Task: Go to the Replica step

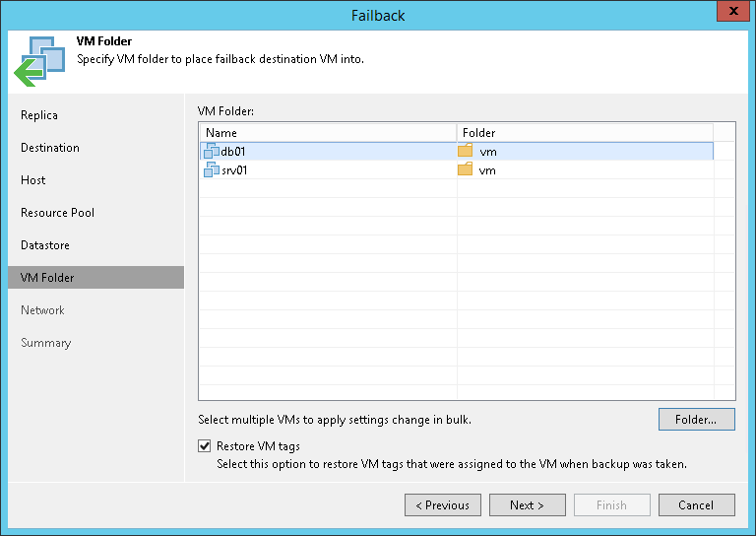Action: coord(39,115)
